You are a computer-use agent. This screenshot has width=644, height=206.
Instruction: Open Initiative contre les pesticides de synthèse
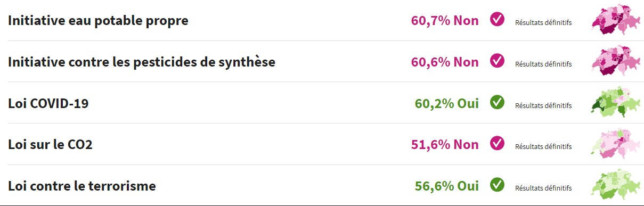point(142,62)
